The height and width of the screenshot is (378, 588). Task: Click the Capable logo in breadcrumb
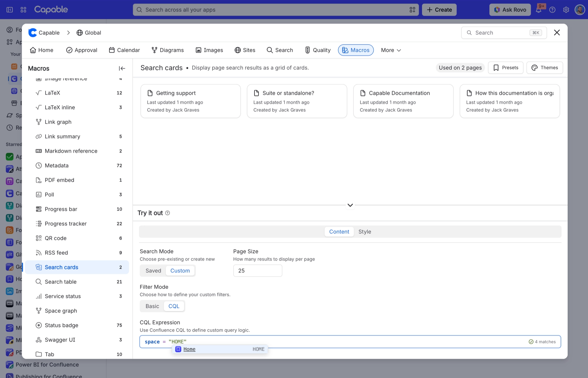(x=33, y=33)
